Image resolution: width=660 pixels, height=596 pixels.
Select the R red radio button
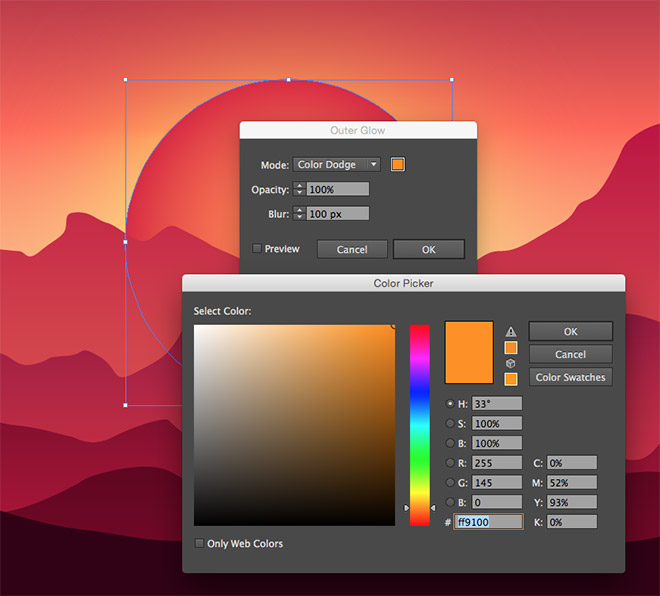(x=450, y=463)
